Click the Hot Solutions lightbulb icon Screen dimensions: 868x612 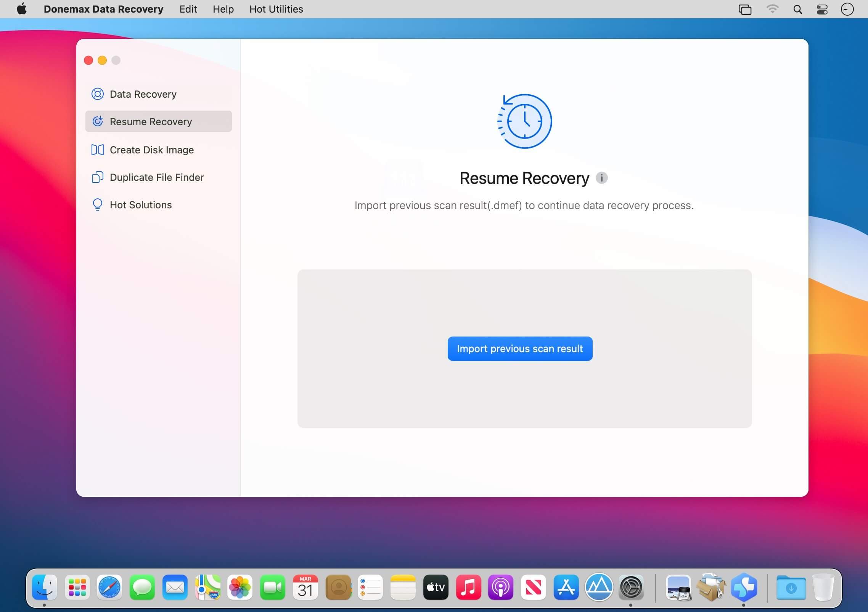[x=98, y=205]
